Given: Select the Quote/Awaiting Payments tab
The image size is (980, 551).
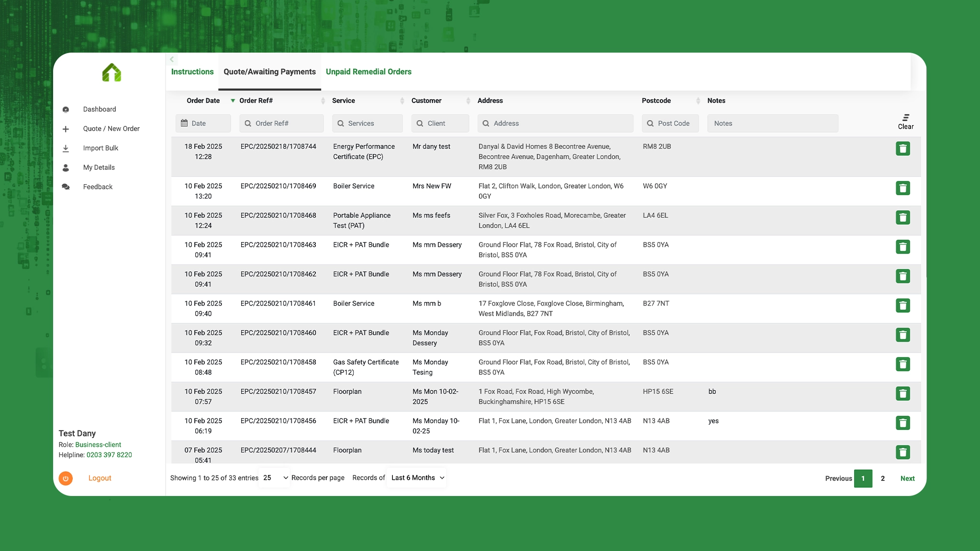Looking at the screenshot, I should tap(269, 72).
